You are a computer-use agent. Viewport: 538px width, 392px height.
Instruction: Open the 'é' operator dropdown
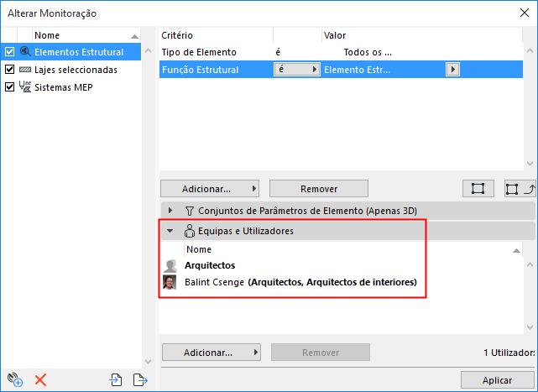[298, 70]
